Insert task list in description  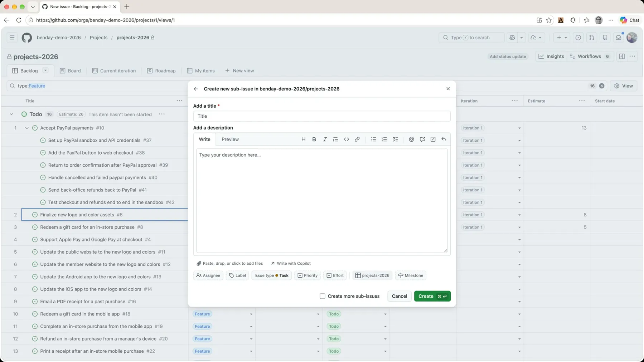coord(395,140)
